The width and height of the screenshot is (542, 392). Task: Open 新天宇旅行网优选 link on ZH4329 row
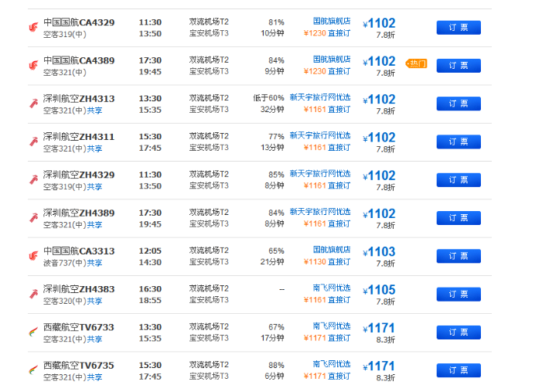coord(320,173)
